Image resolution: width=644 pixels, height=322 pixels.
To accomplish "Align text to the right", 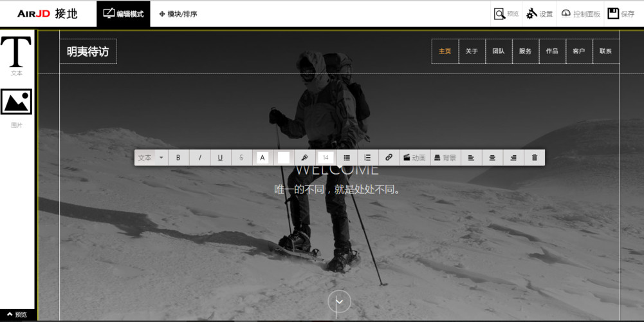I will pos(513,158).
